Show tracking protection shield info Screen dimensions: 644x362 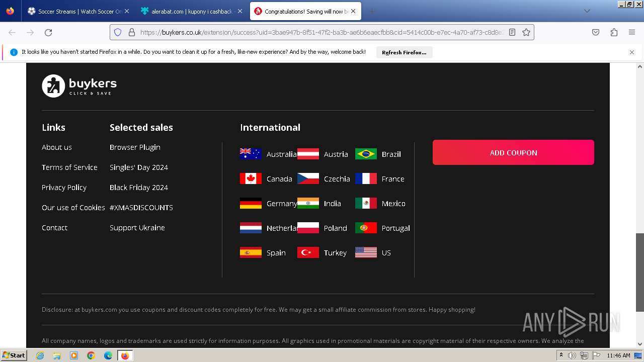coord(118,32)
